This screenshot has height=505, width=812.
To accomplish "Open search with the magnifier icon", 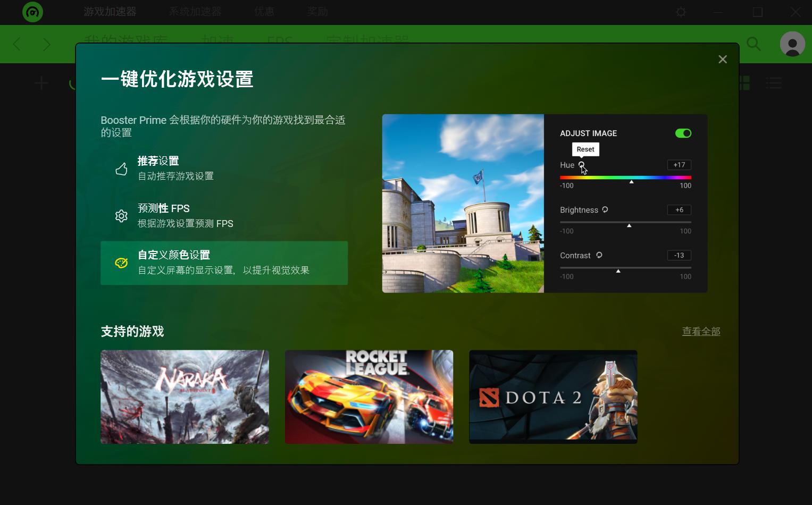I will click(754, 44).
